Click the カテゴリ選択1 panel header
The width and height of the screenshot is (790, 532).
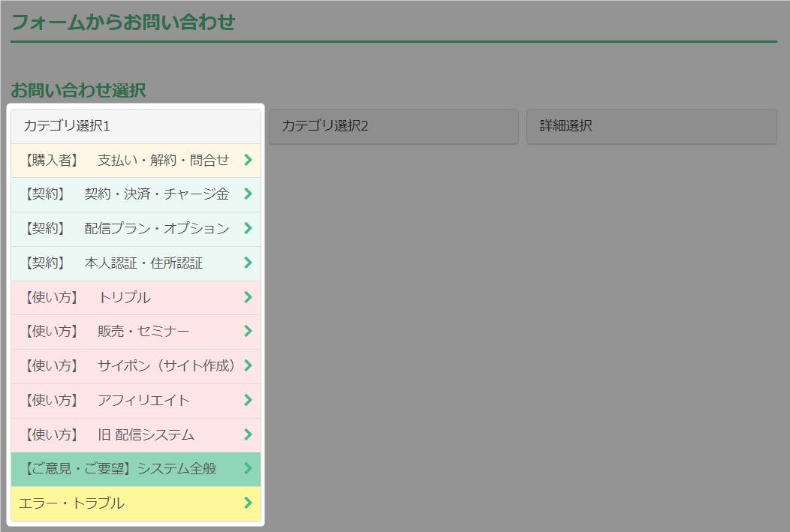click(x=136, y=126)
